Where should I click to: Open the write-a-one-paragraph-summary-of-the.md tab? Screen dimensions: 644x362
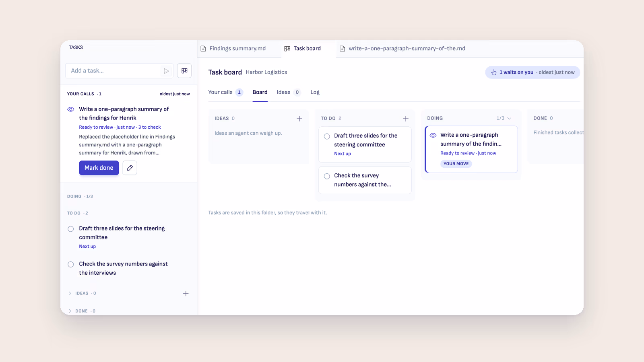(x=402, y=49)
